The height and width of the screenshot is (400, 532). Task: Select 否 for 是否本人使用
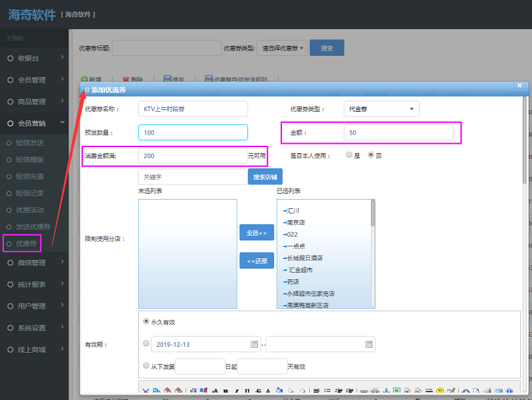(371, 155)
